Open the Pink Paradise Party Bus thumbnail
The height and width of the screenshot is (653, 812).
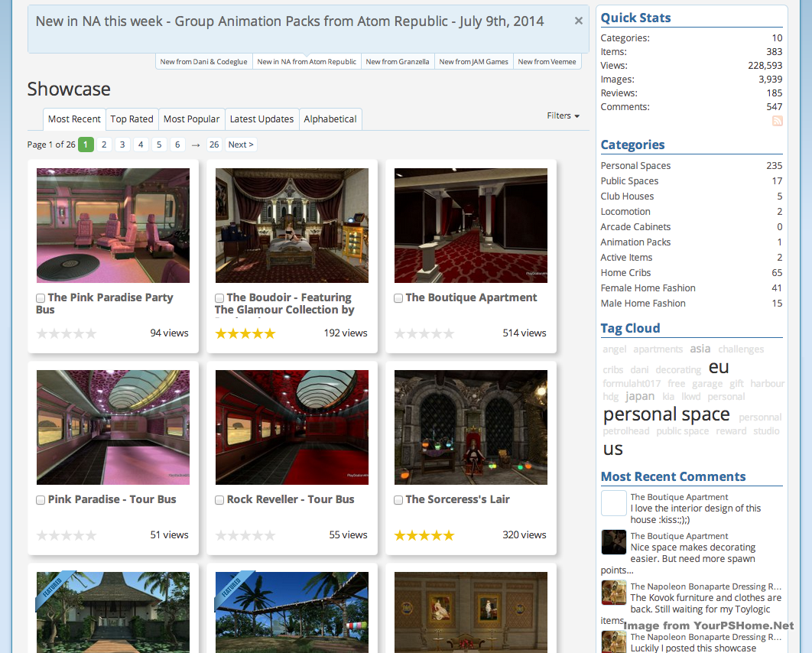113,226
